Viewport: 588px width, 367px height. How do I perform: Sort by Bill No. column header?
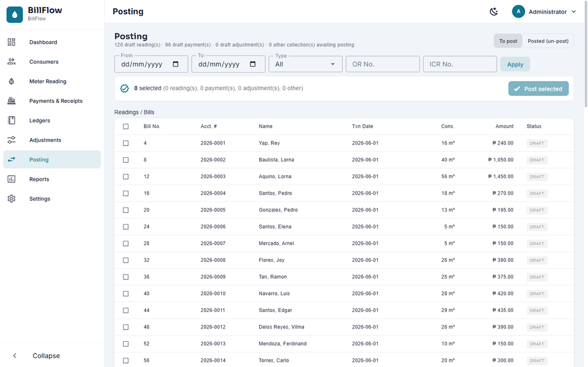[x=152, y=127]
